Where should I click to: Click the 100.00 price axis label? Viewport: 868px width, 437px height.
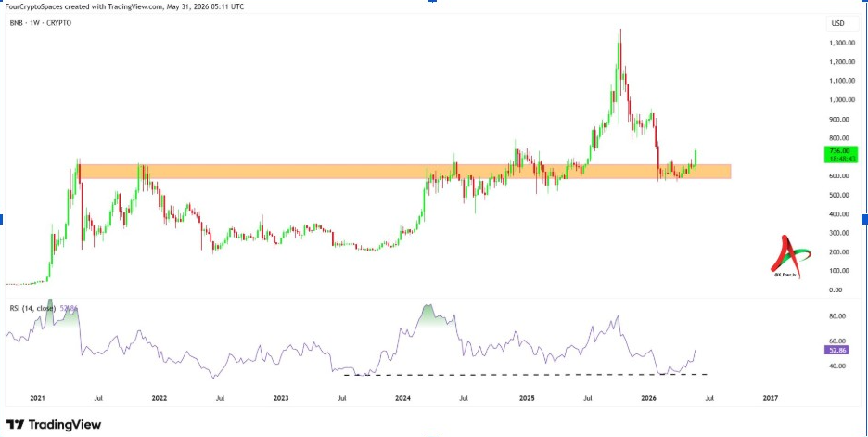(x=837, y=271)
